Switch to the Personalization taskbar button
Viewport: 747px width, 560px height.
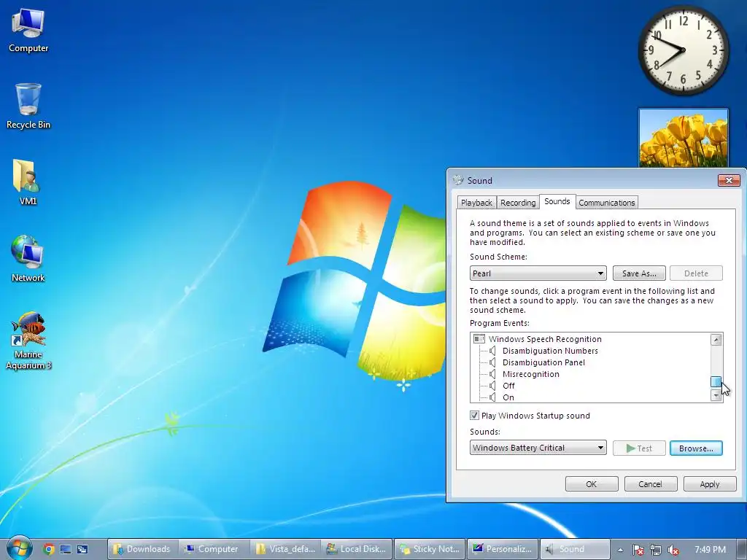(503, 549)
